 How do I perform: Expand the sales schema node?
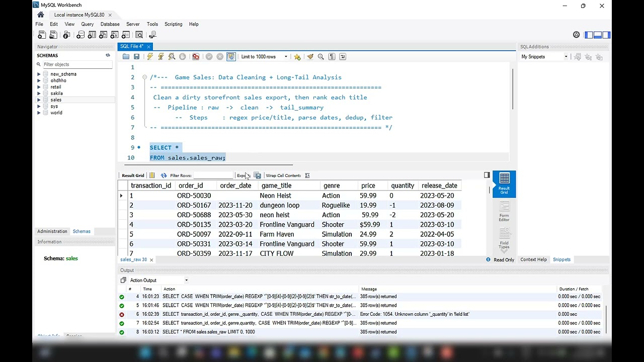point(39,100)
